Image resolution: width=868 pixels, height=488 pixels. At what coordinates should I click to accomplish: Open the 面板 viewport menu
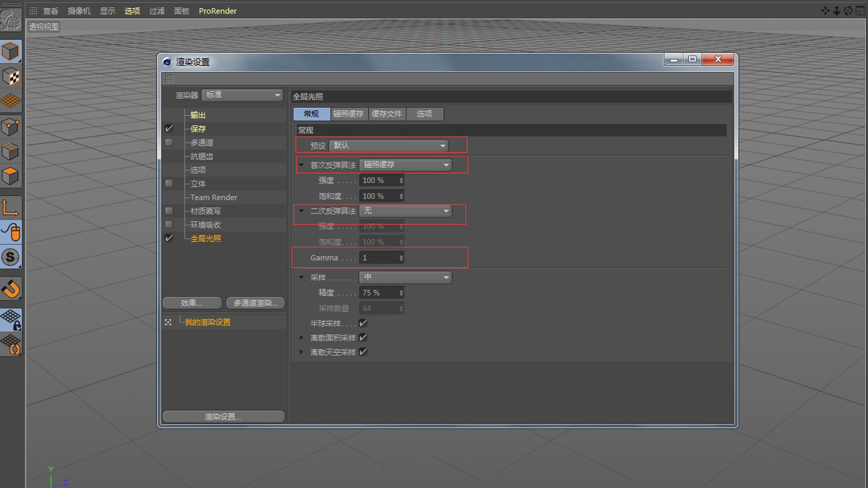pyautogui.click(x=182, y=11)
